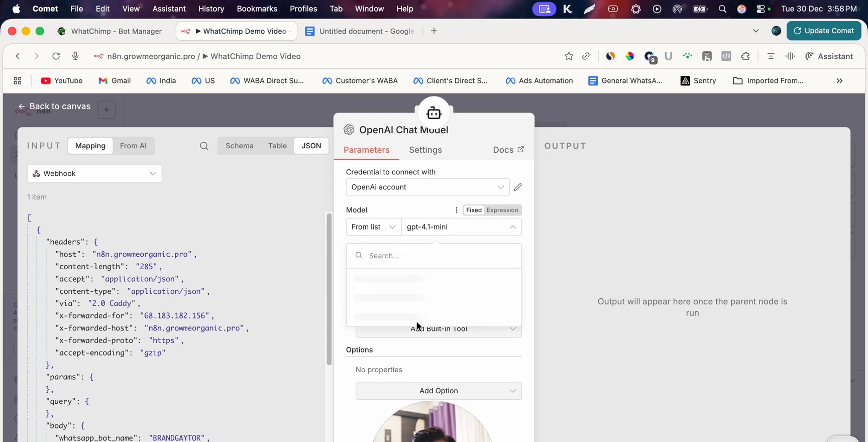868x442 pixels.
Task: Open the reading list icon in toolbar
Action: pos(771,56)
